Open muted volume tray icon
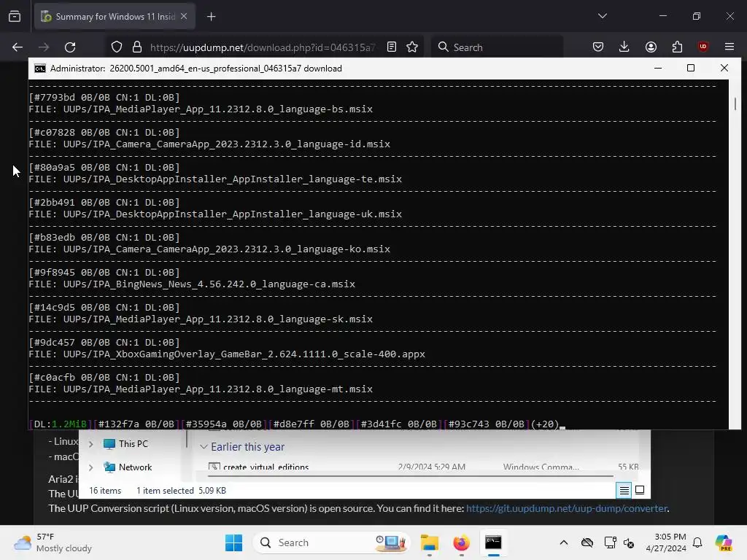 (x=629, y=542)
